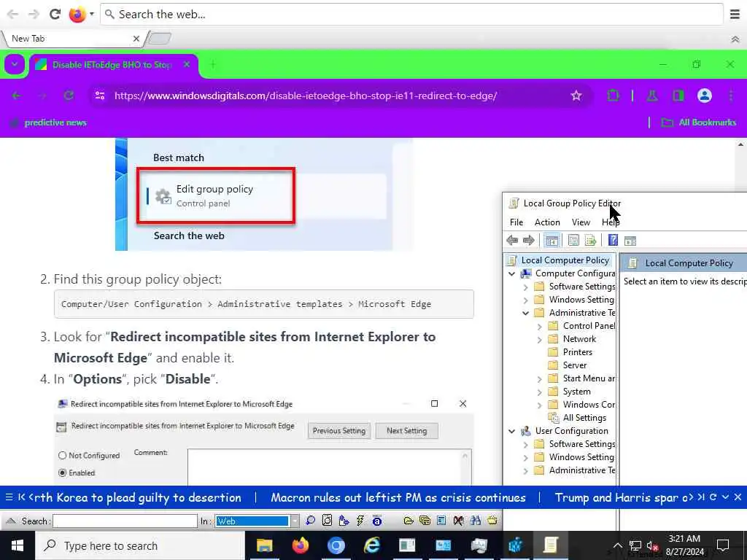The image size is (747, 560).
Task: Reload the page in the top browser
Action: click(x=55, y=15)
